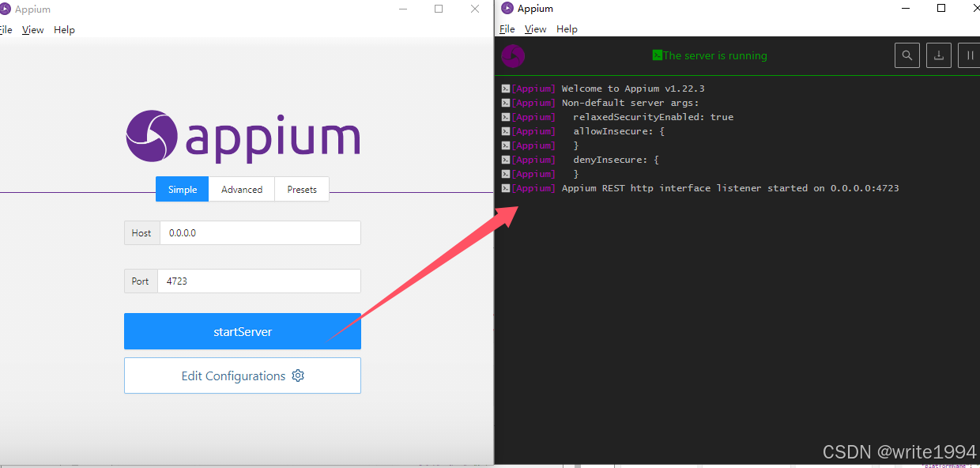Click the search logs magnifier icon
Viewport: 980px width, 468px height.
[907, 55]
